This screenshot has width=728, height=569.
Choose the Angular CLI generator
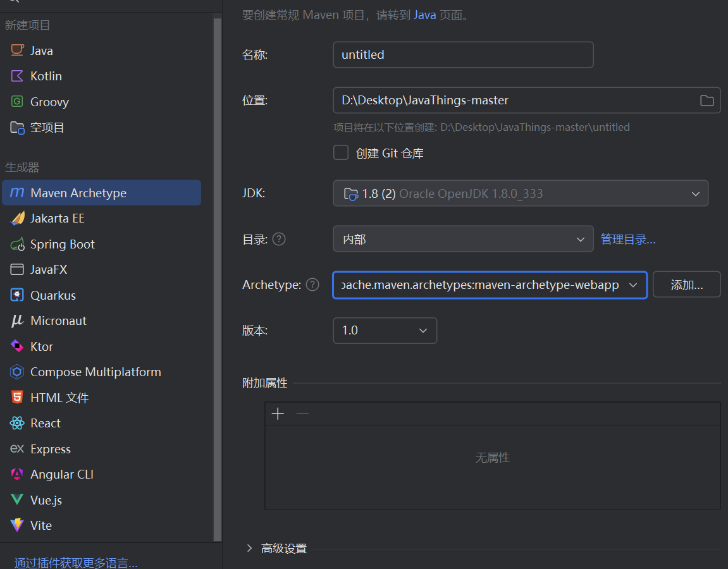pos(61,474)
